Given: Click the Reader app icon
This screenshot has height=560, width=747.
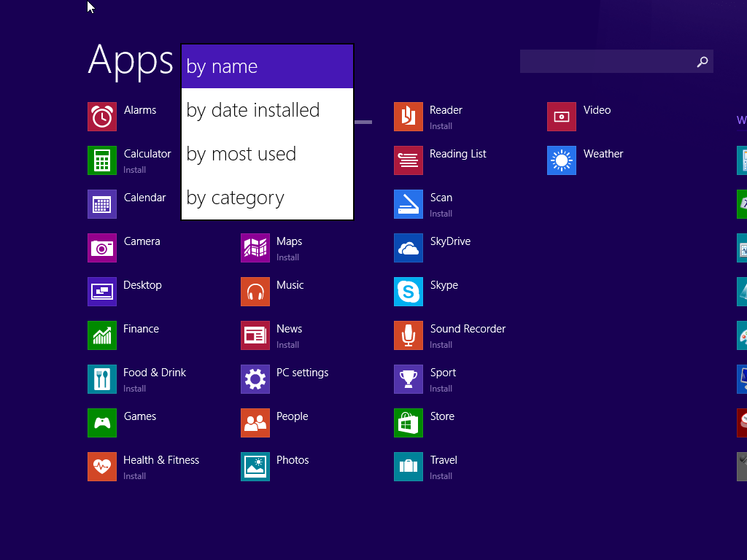Looking at the screenshot, I should pos(409,117).
